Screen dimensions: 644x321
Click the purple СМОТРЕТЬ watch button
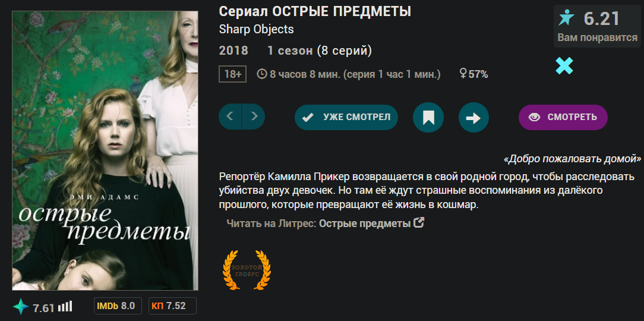[x=563, y=117]
